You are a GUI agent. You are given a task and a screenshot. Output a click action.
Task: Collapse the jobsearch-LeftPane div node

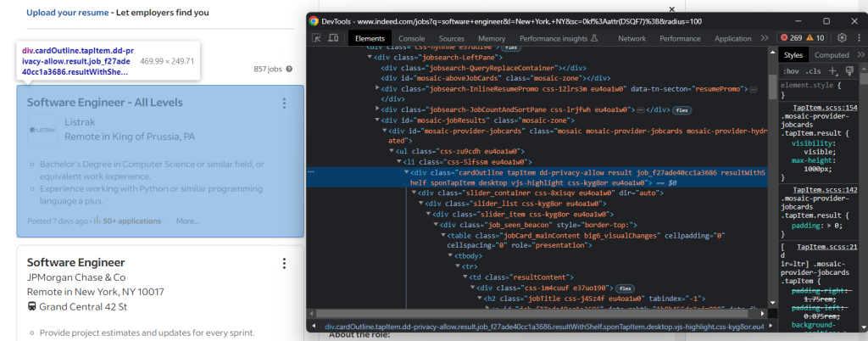point(370,55)
